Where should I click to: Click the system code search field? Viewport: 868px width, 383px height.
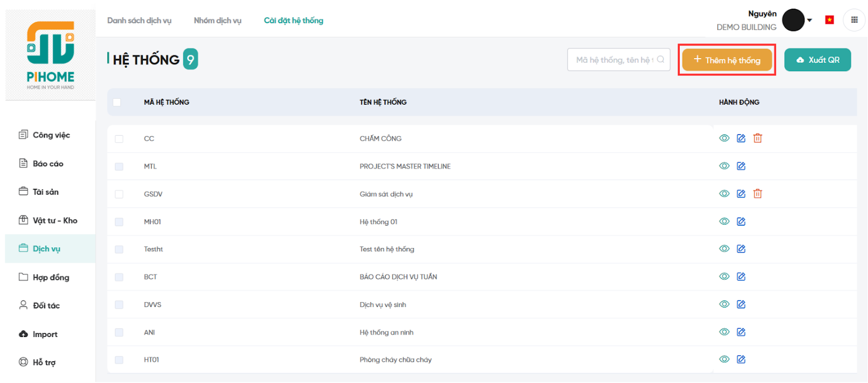tap(615, 60)
